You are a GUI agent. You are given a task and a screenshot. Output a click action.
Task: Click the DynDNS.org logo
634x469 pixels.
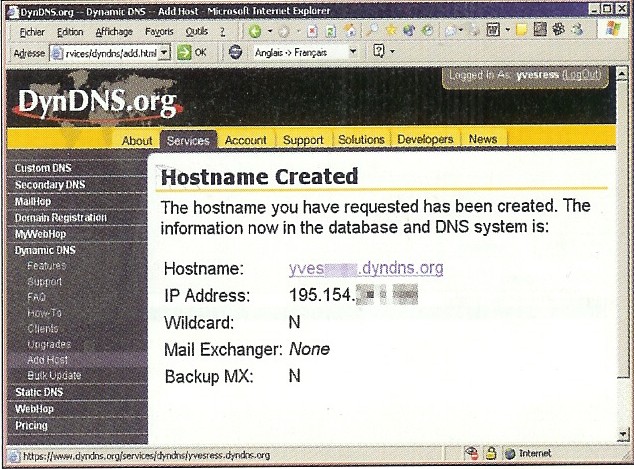(x=97, y=101)
